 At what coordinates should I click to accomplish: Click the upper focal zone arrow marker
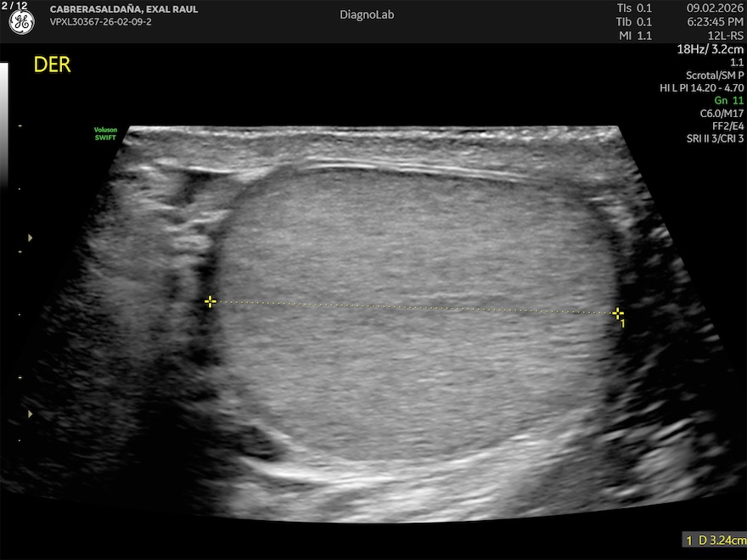pyautogui.click(x=31, y=238)
